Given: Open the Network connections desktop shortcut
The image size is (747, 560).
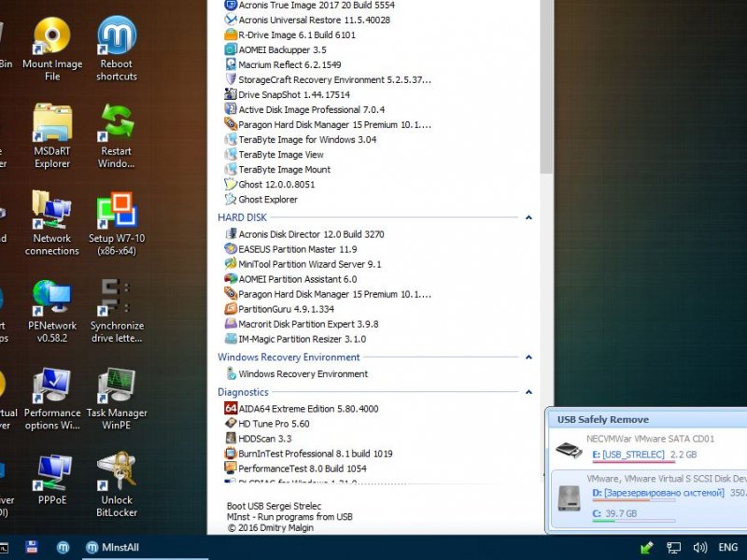Looking at the screenshot, I should coord(52,224).
